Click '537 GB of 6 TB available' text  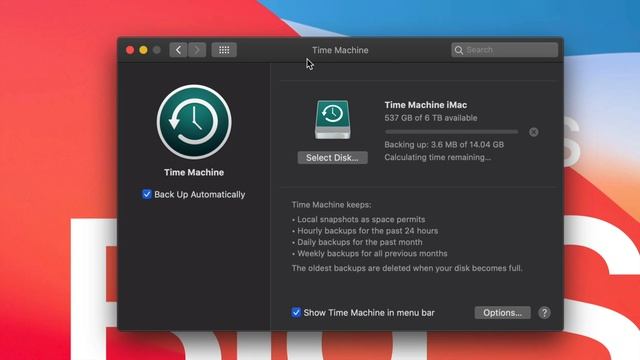(431, 118)
